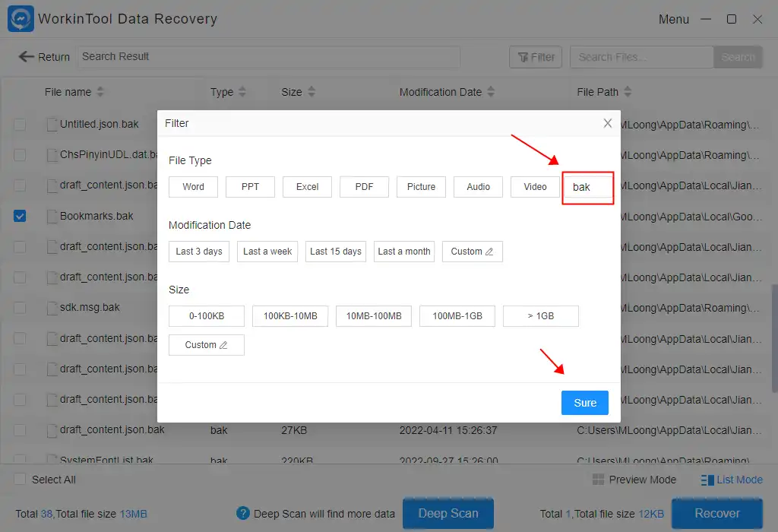Click the Return back arrow
Viewport: 778px width, 532px height.
coord(27,56)
